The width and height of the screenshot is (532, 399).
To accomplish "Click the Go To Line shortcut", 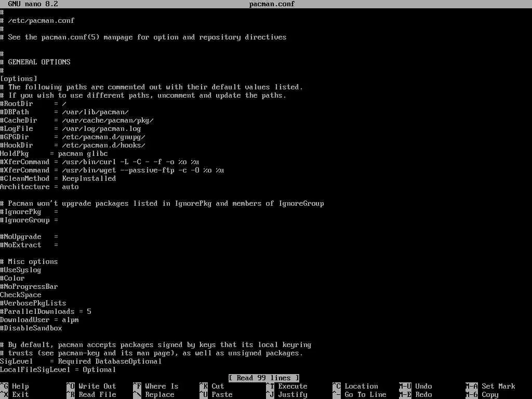I will click(360, 395).
